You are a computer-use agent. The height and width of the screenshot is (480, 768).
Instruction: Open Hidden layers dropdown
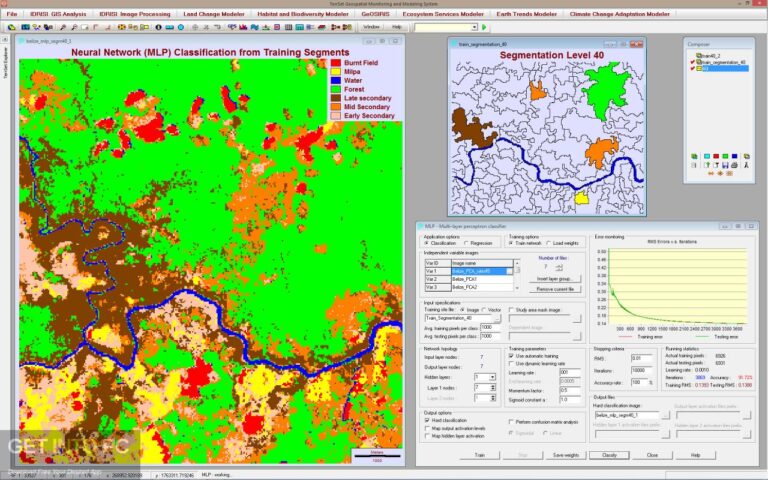pos(492,377)
